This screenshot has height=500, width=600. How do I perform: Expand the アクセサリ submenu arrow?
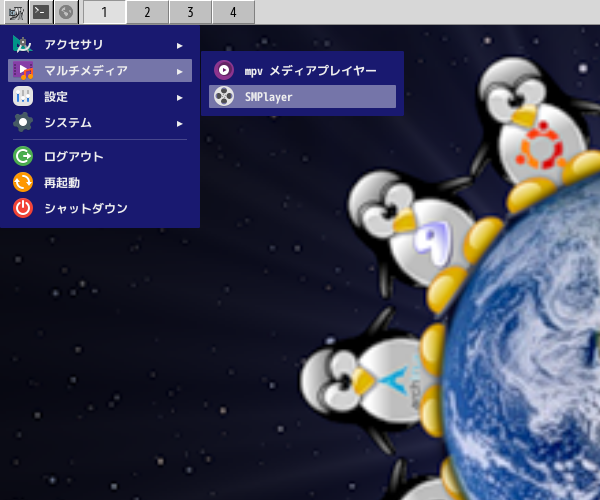coord(179,46)
